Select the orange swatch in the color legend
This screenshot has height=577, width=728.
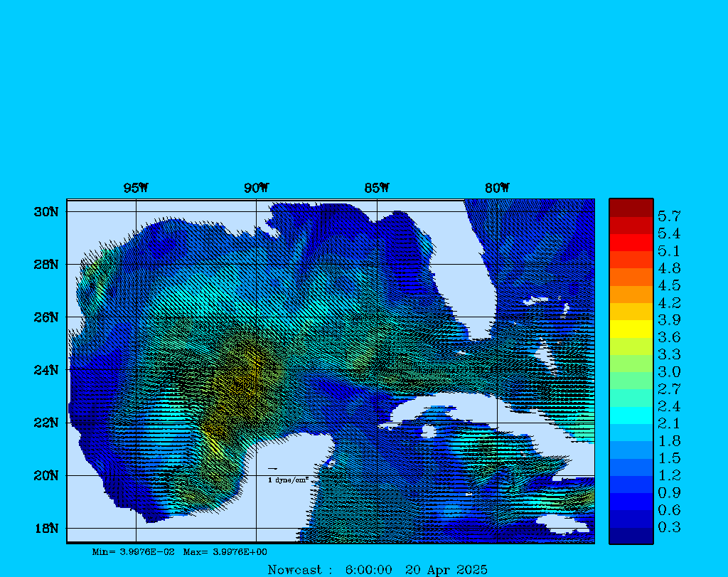coord(631,277)
